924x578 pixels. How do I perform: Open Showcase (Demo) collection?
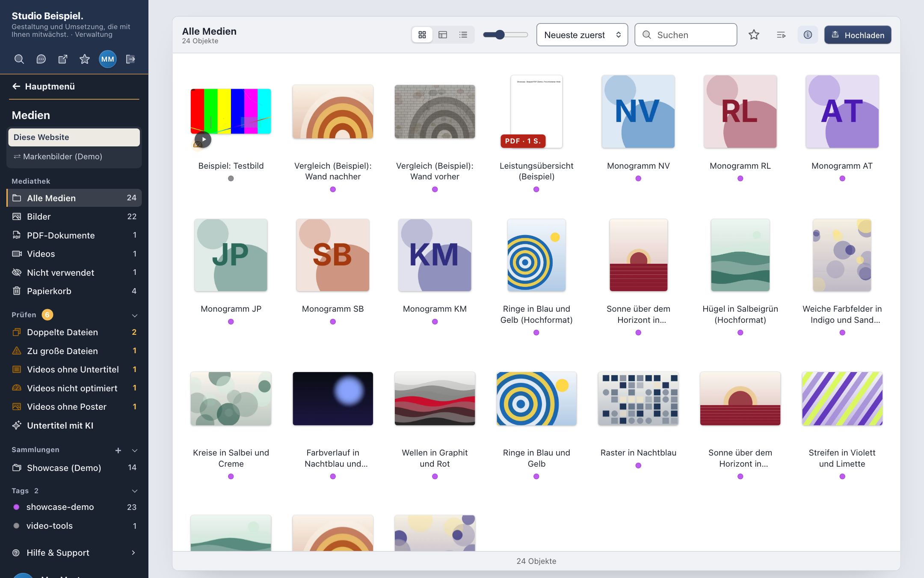point(74,468)
